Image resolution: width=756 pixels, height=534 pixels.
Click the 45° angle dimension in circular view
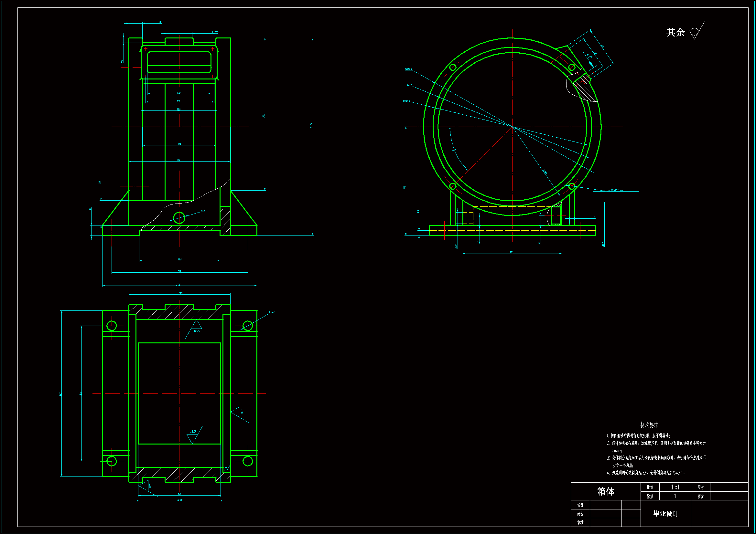[x=454, y=150]
